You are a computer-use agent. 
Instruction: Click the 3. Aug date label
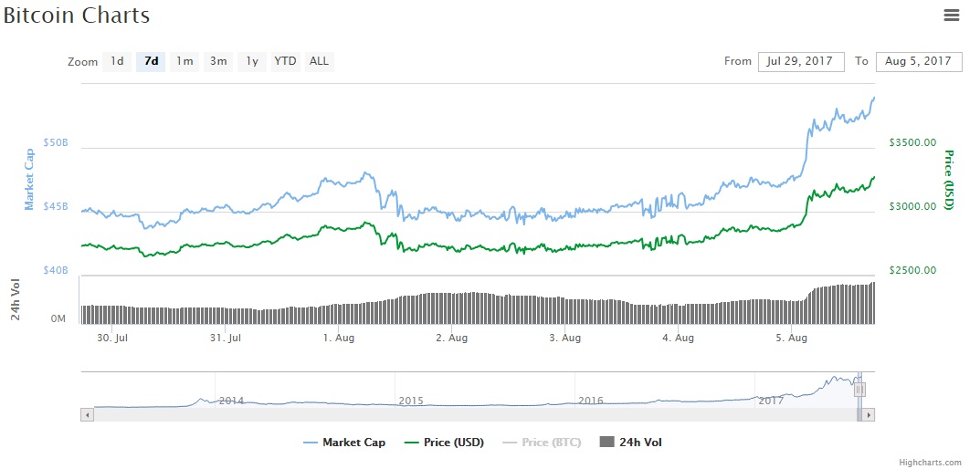[565, 338]
